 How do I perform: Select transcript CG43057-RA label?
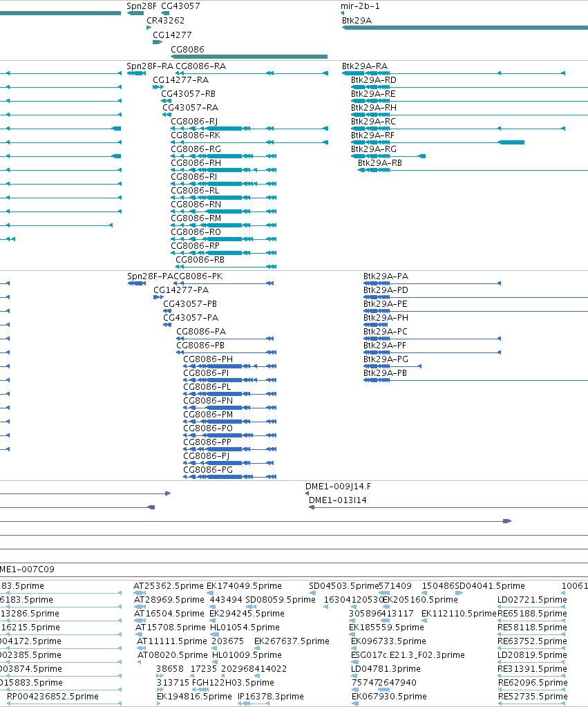pyautogui.click(x=190, y=107)
